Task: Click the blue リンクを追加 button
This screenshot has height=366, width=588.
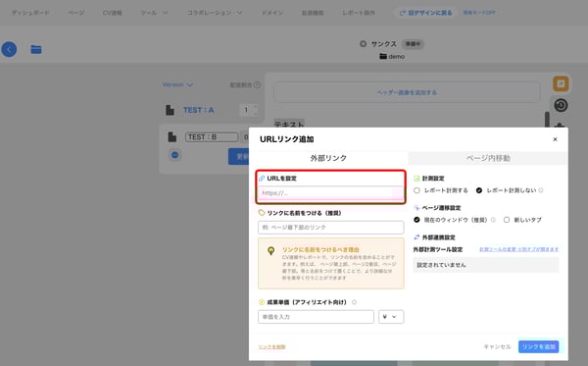Action: [538, 346]
